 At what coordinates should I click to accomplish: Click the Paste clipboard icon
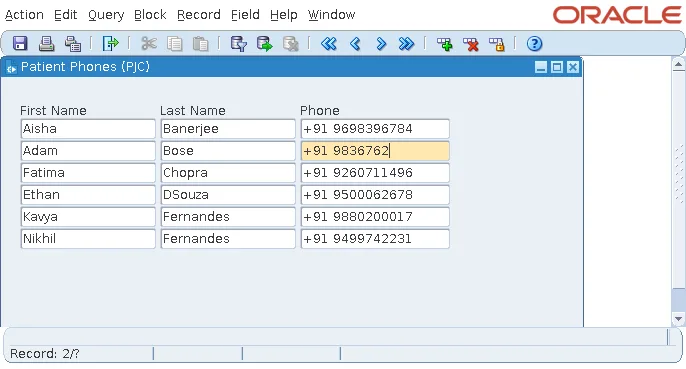pos(200,44)
